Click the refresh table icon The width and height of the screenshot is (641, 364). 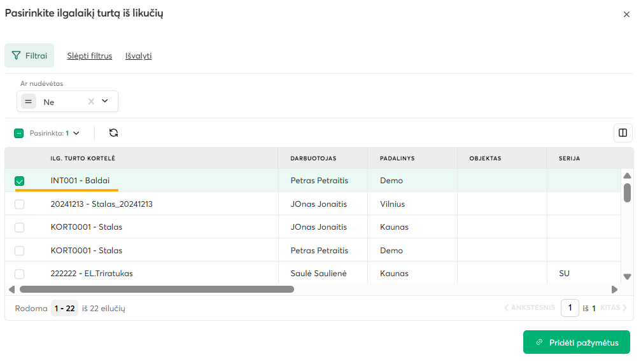(113, 133)
